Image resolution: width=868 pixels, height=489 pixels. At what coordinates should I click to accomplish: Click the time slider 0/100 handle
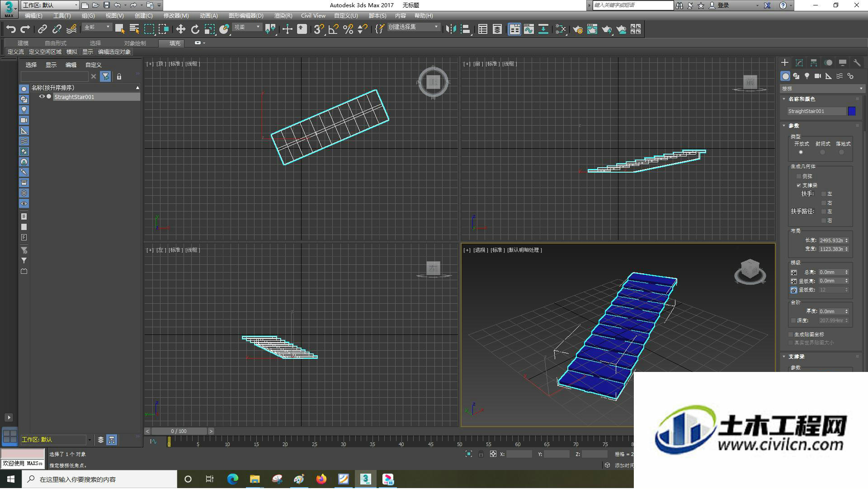tap(179, 431)
